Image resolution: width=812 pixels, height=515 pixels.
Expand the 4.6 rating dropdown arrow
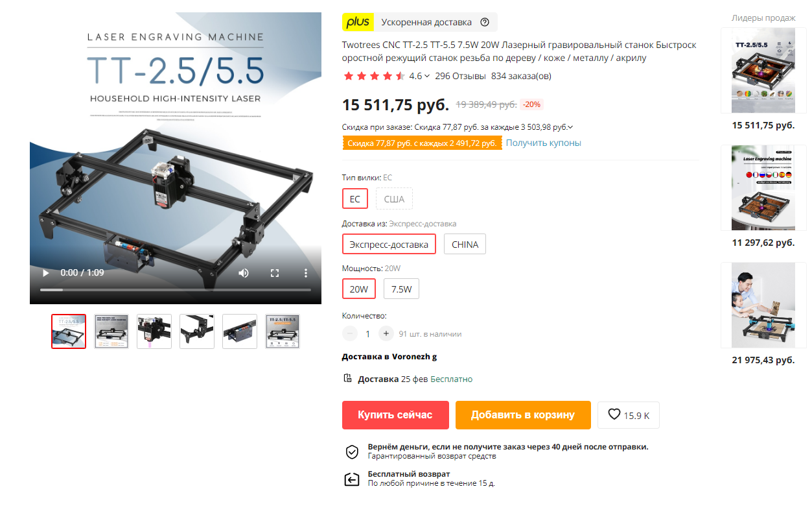click(427, 76)
